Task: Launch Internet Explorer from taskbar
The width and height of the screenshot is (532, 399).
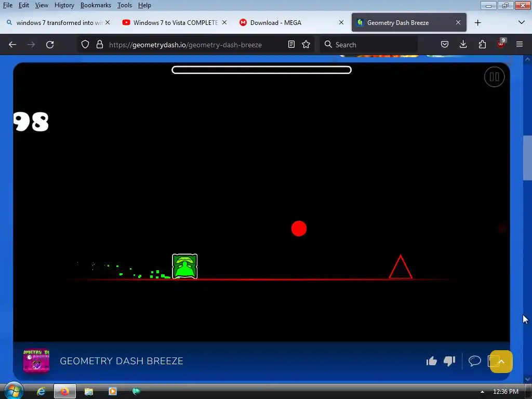Action: click(x=41, y=392)
